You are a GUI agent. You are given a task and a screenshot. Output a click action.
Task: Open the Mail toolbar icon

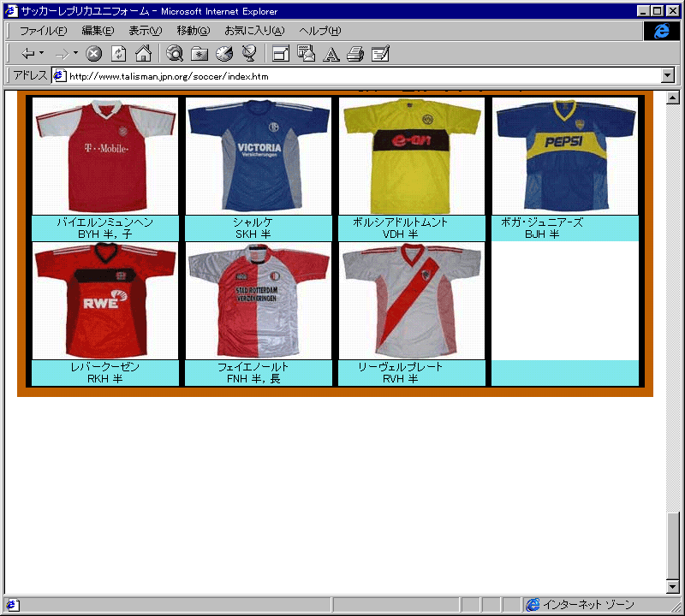(x=306, y=54)
